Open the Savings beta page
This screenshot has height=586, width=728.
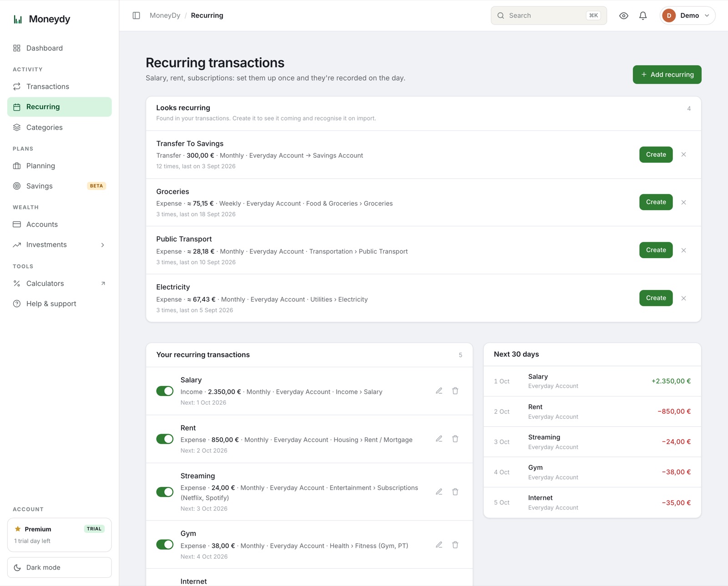coord(60,186)
